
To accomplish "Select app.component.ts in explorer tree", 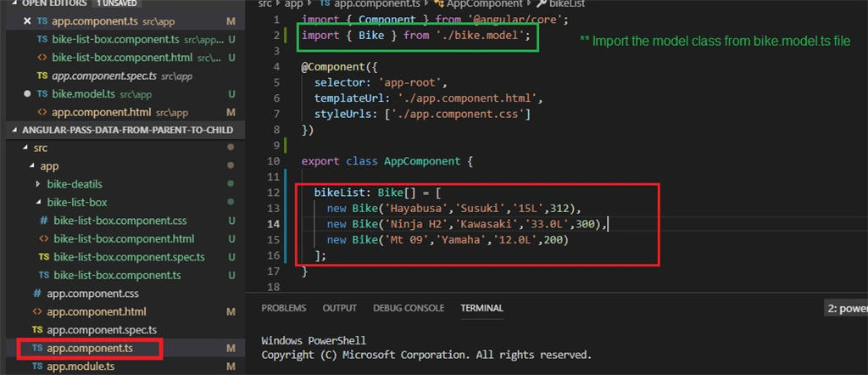I will point(90,349).
